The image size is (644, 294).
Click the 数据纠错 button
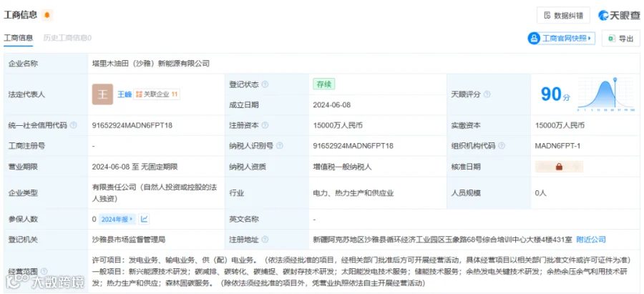563,16
